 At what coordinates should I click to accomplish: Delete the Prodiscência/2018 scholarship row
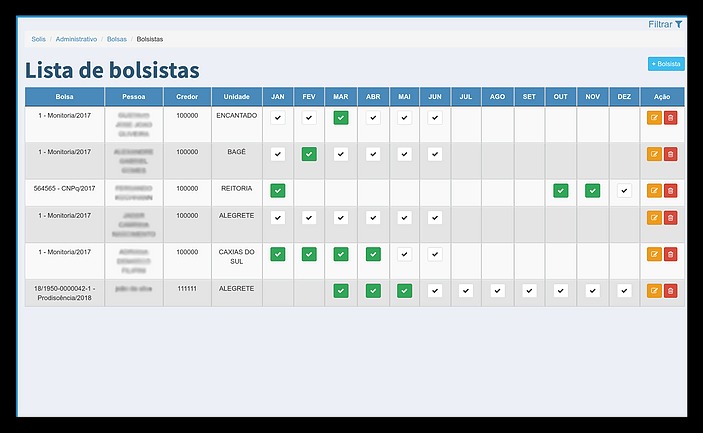pos(670,291)
